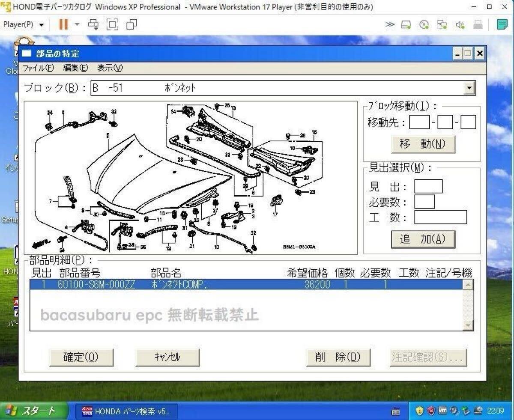This screenshot has height=420, width=514.
Task: Open the power options arrow beside pause
Action: coord(77,24)
